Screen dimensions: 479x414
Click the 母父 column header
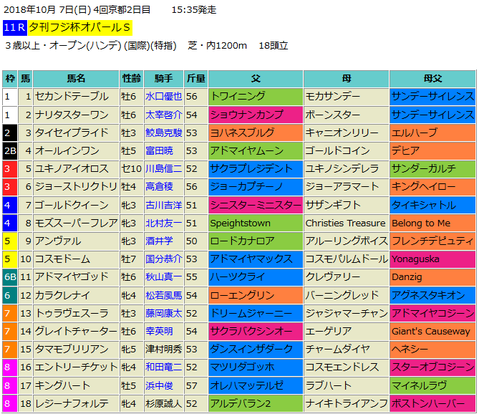[x=432, y=79]
